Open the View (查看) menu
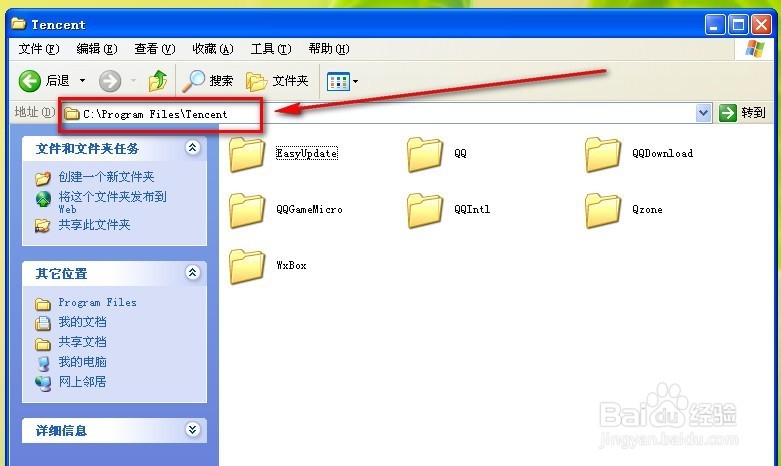The height and width of the screenshot is (466, 781). tap(155, 49)
